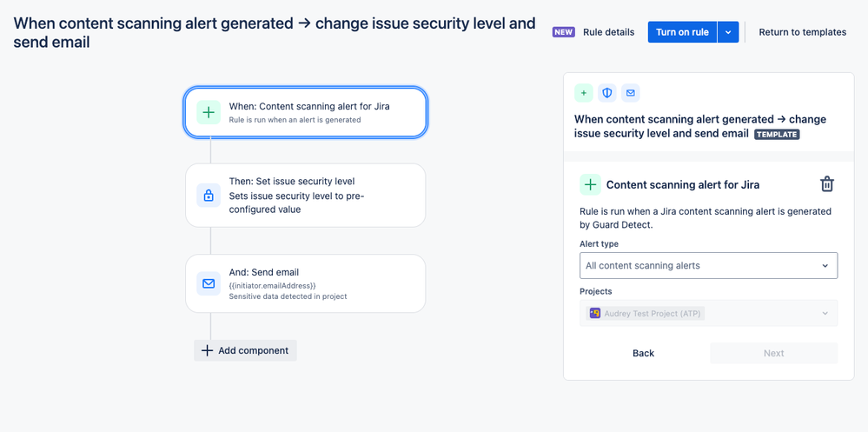Viewport: 868px width, 432px height.
Task: Click the envelope icon on Send email step
Action: pyautogui.click(x=209, y=283)
